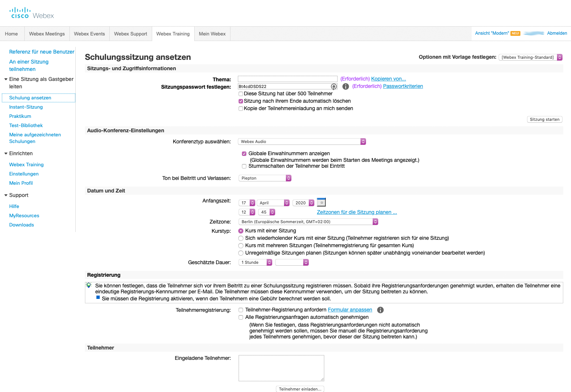Click info icon next to Passwortkriterien
The image size is (571, 392).
(x=346, y=86)
